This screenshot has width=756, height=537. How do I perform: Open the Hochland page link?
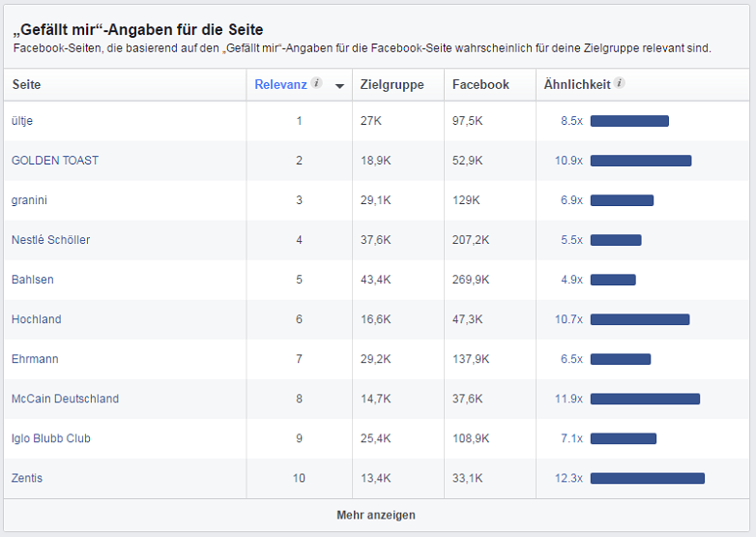(36, 319)
